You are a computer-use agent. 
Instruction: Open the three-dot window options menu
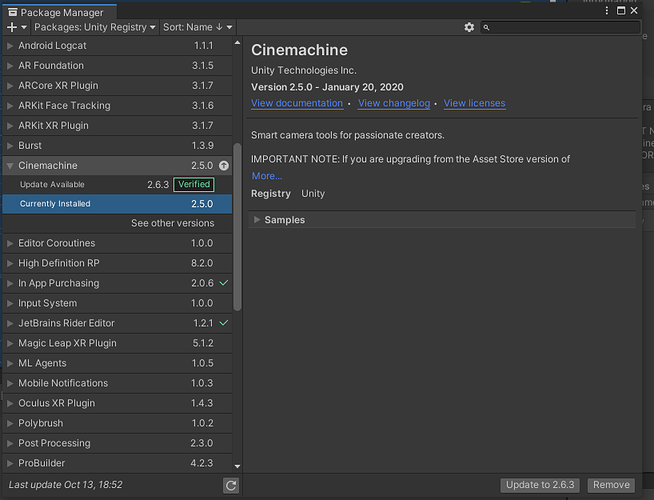(607, 10)
